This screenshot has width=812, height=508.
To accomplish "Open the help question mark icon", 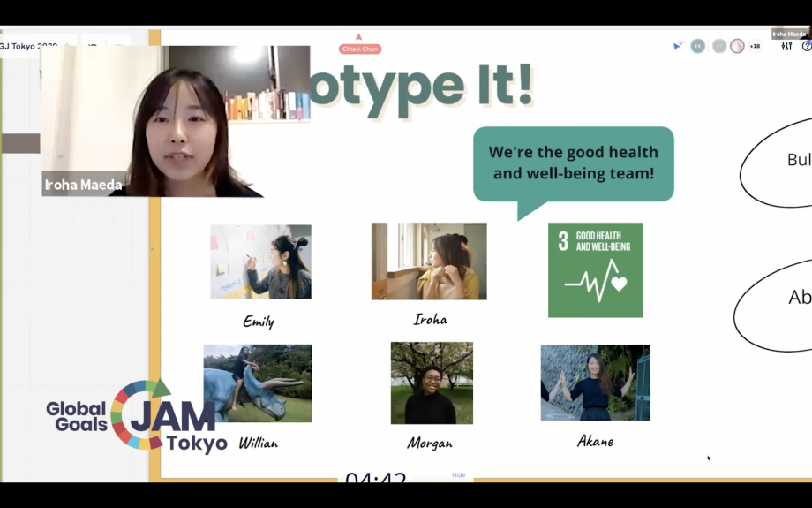I will click(x=806, y=46).
